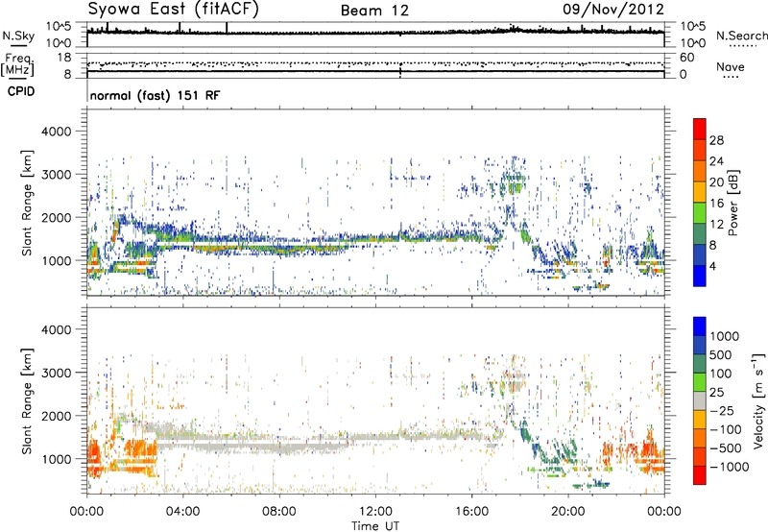
Task: Click the 'Nave' legend label
Action: (x=731, y=66)
